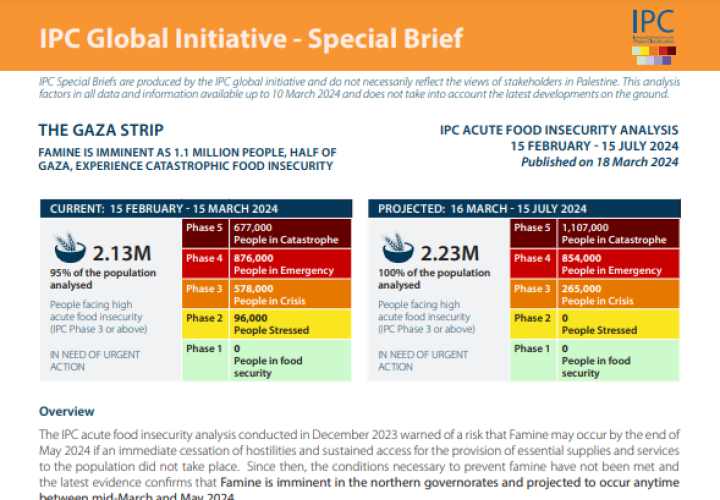Click the '96,000 People Stressed' cell
The image size is (720, 500).
click(290, 324)
